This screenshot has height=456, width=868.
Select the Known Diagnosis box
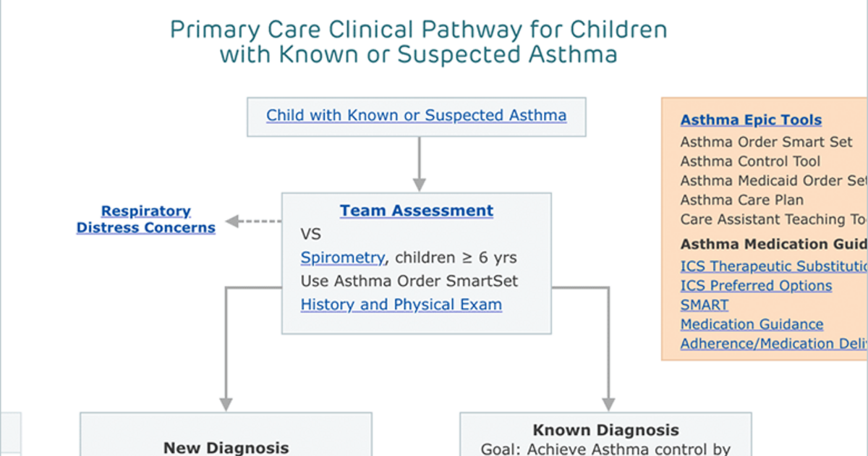pyautogui.click(x=605, y=434)
